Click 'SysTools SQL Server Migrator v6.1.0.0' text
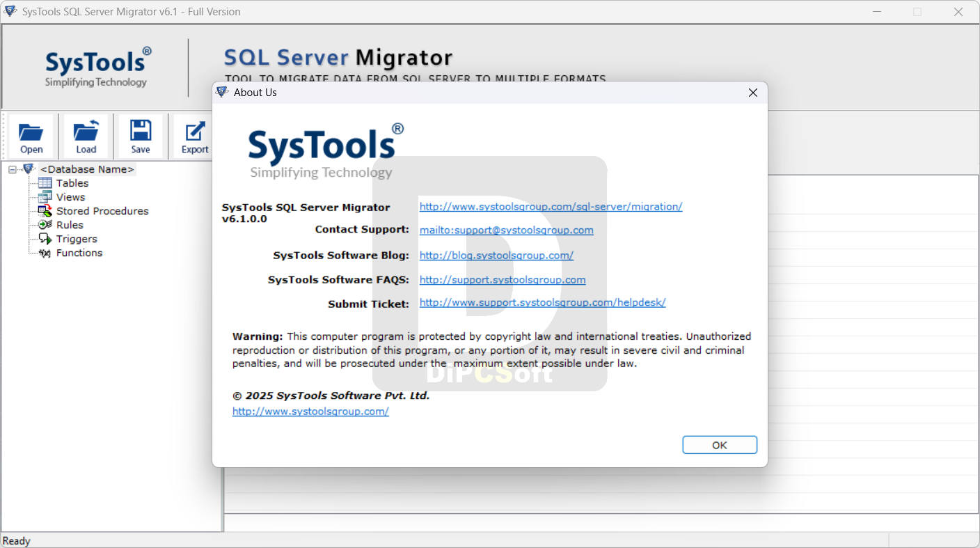Image resolution: width=980 pixels, height=548 pixels. pyautogui.click(x=306, y=212)
